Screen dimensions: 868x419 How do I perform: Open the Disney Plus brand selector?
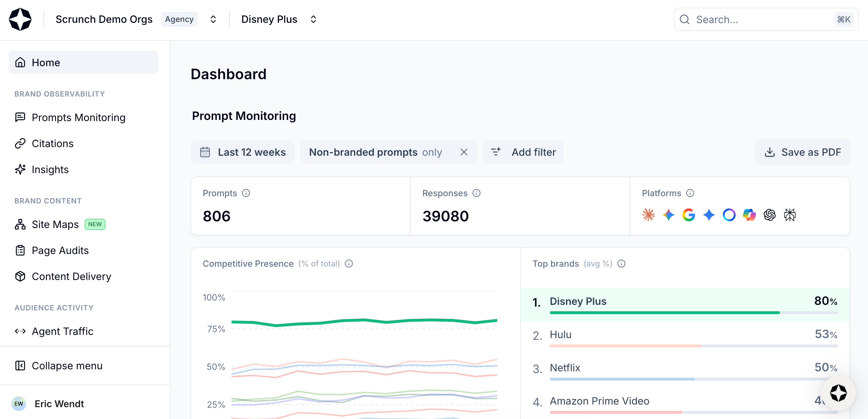(x=313, y=19)
